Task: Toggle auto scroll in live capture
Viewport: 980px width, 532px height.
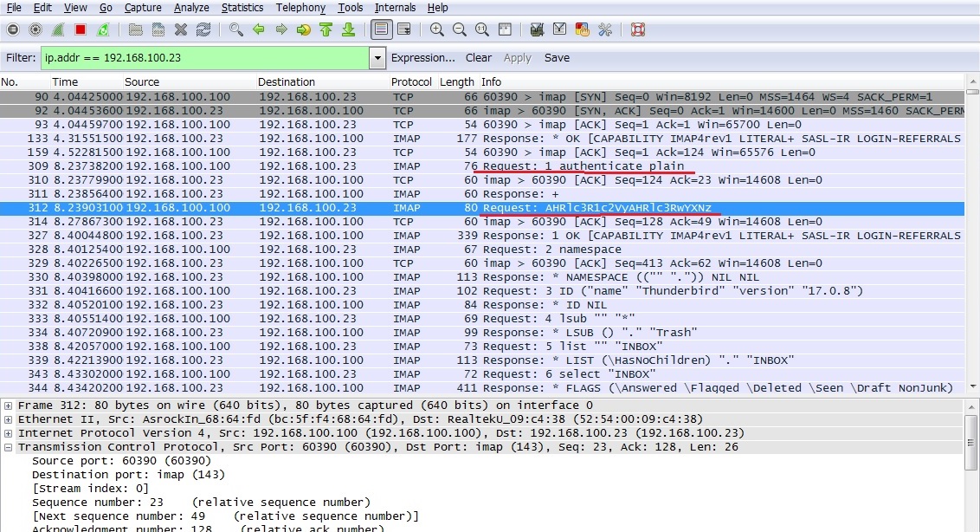Action: [403, 29]
